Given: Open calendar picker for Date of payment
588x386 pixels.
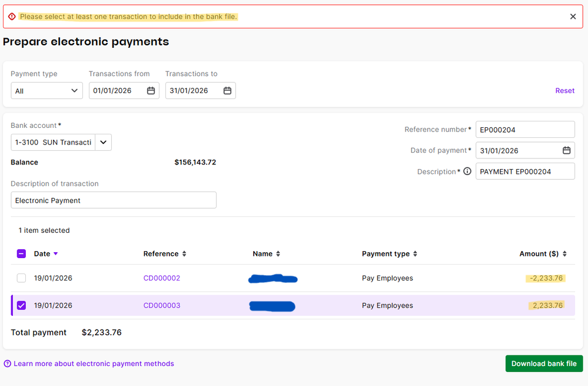Looking at the screenshot, I should tap(566, 150).
